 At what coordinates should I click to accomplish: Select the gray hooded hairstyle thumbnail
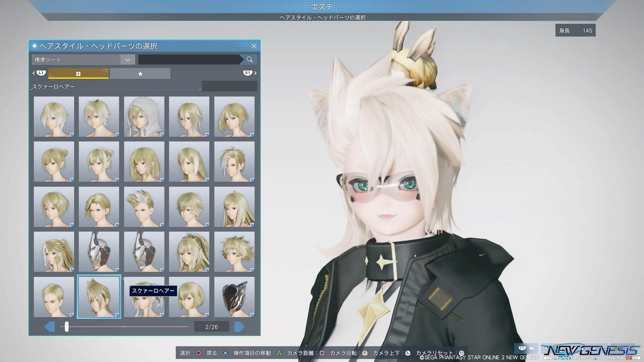tap(144, 116)
